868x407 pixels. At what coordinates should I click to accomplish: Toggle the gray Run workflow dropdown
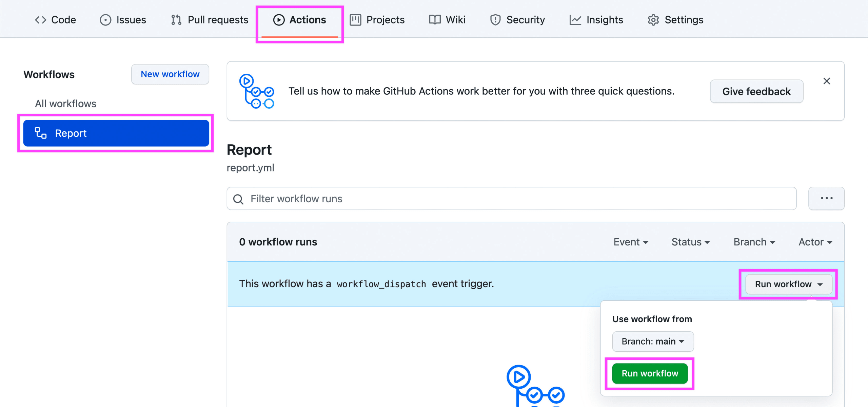pos(789,284)
